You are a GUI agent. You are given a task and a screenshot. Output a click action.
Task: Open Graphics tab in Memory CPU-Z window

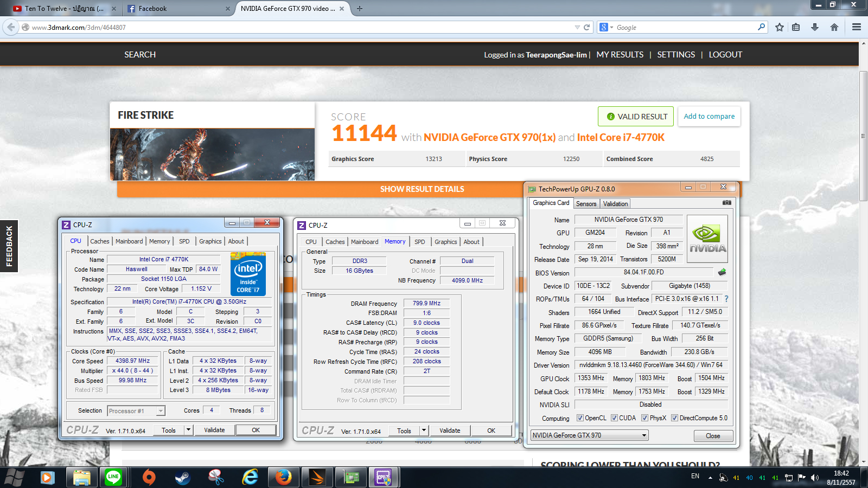click(446, 242)
